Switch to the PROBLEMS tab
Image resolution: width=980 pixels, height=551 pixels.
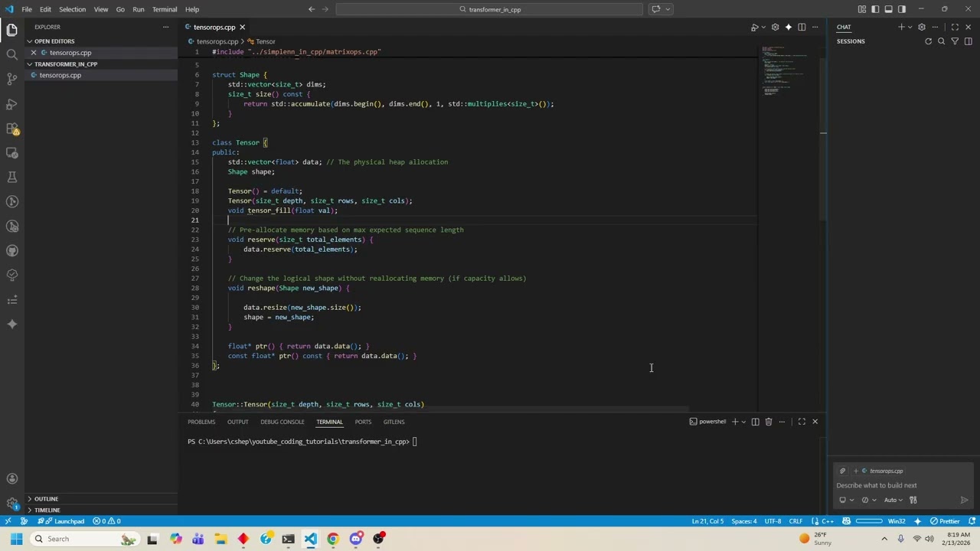[201, 422]
